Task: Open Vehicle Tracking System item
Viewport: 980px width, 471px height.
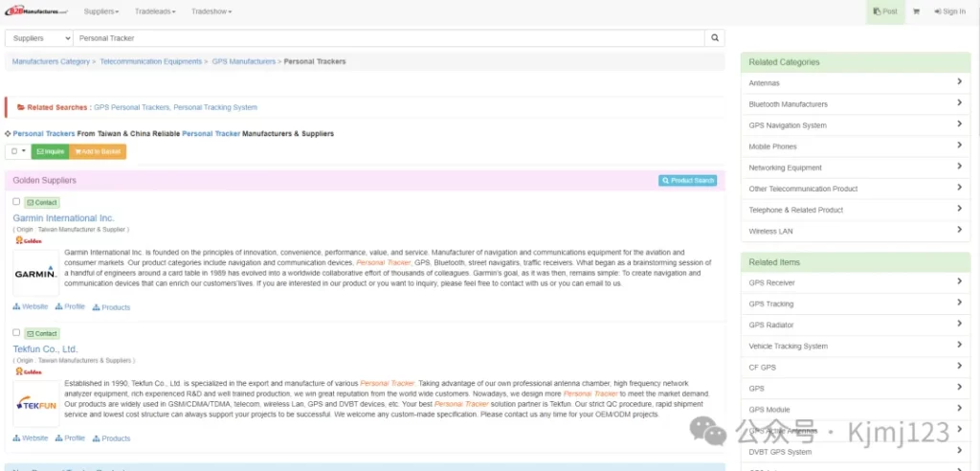Action: (x=855, y=347)
